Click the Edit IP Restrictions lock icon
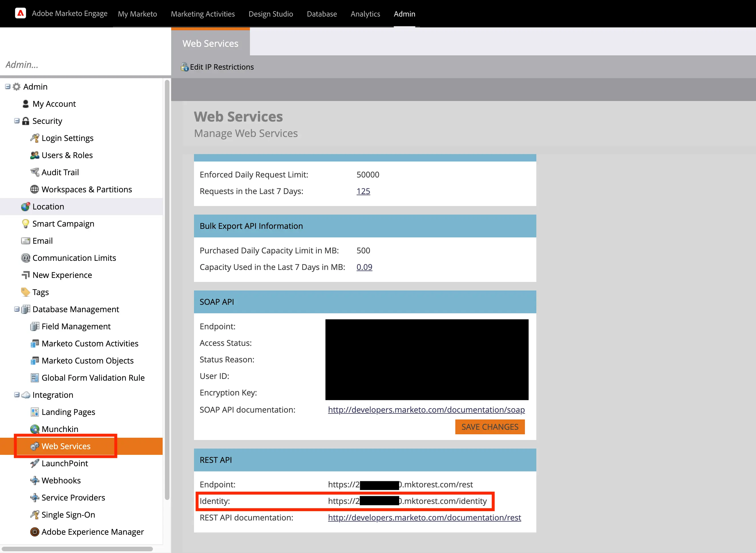The image size is (756, 553). (184, 67)
